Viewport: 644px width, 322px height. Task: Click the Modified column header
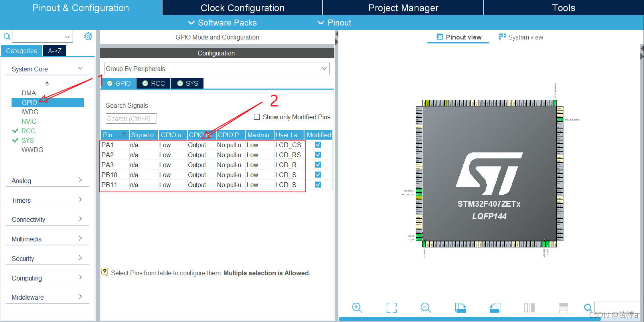click(319, 135)
